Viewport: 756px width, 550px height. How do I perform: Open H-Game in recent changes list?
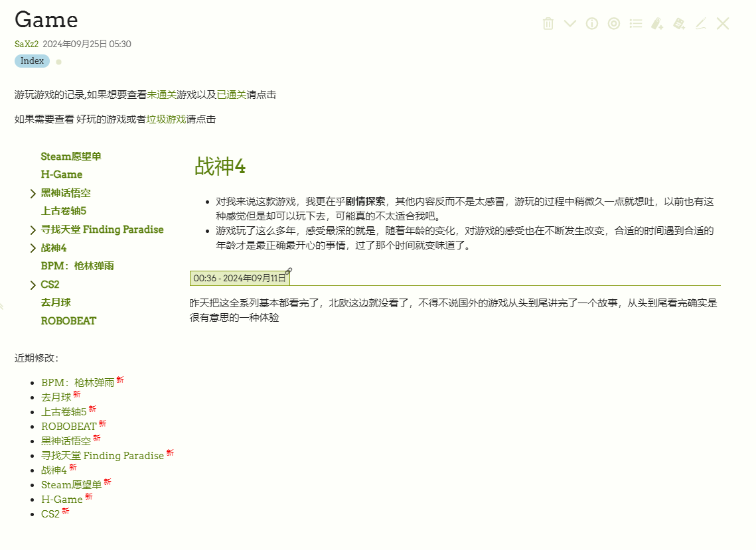pyautogui.click(x=62, y=500)
